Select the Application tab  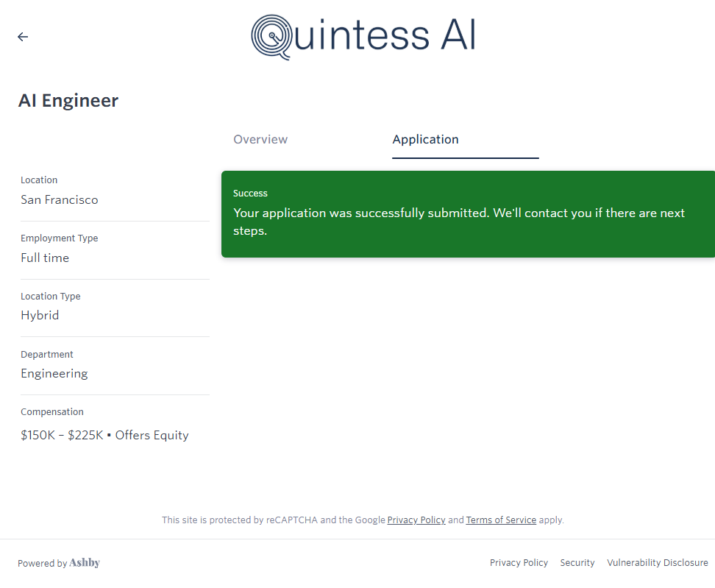point(425,140)
